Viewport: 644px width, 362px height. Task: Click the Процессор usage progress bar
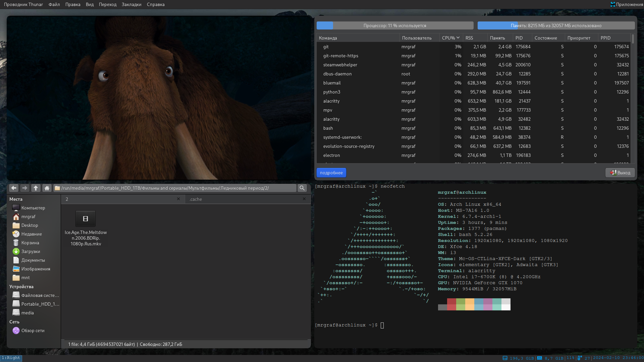point(395,25)
